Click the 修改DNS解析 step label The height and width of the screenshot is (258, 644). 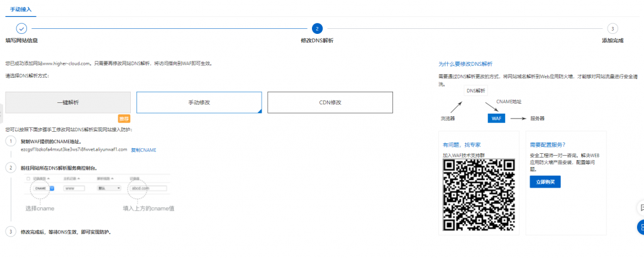pos(317,41)
